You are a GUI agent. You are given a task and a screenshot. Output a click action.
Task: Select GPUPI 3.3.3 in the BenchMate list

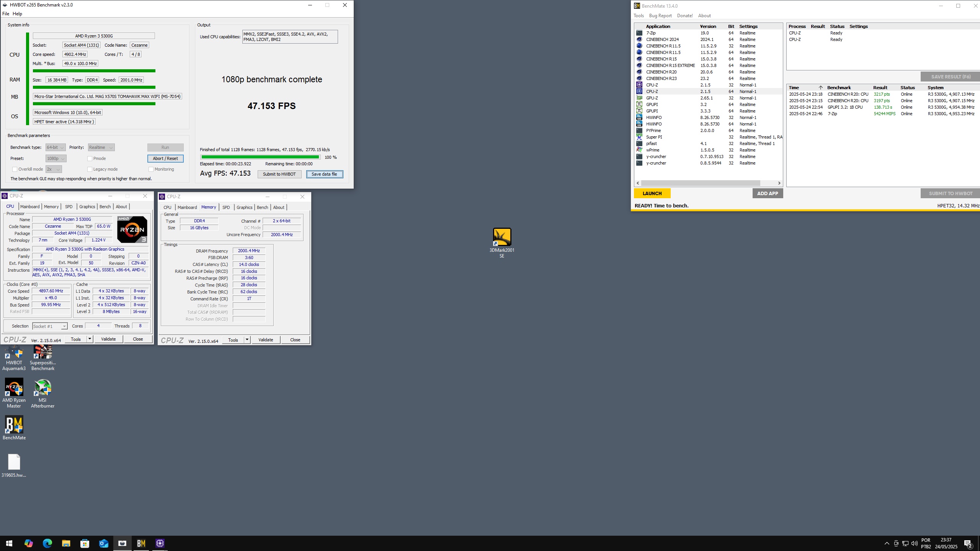click(708, 111)
